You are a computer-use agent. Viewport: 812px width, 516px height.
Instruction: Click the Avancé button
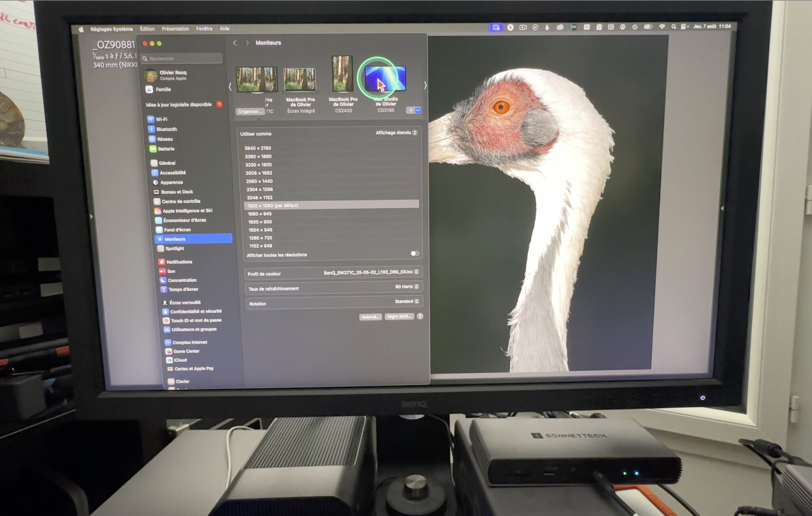point(371,317)
